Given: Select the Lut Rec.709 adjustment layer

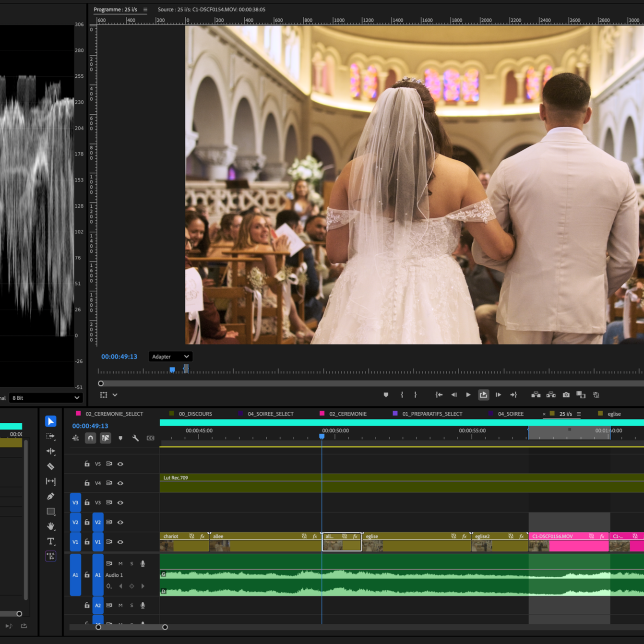Looking at the screenshot, I should pyautogui.click(x=402, y=483).
